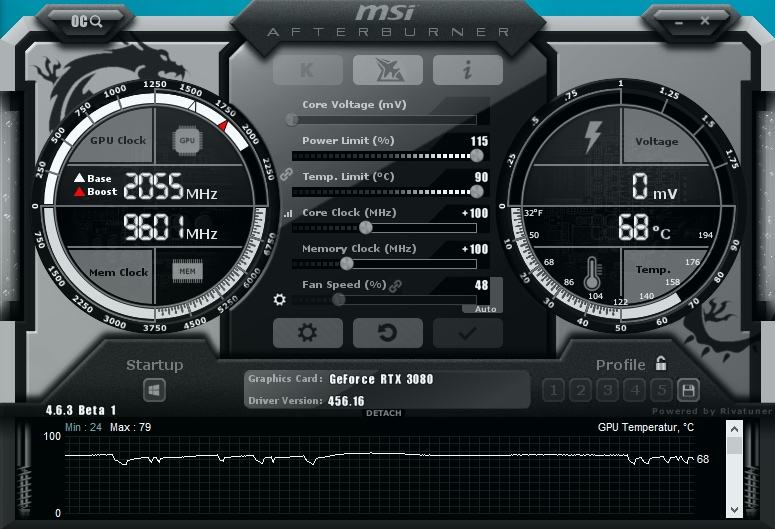Image resolution: width=775 pixels, height=529 pixels.
Task: Toggle the fan speed Auto button
Action: coord(485,309)
